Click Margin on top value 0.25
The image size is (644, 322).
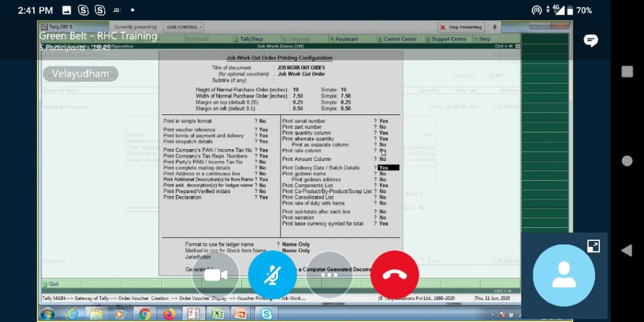297,103
